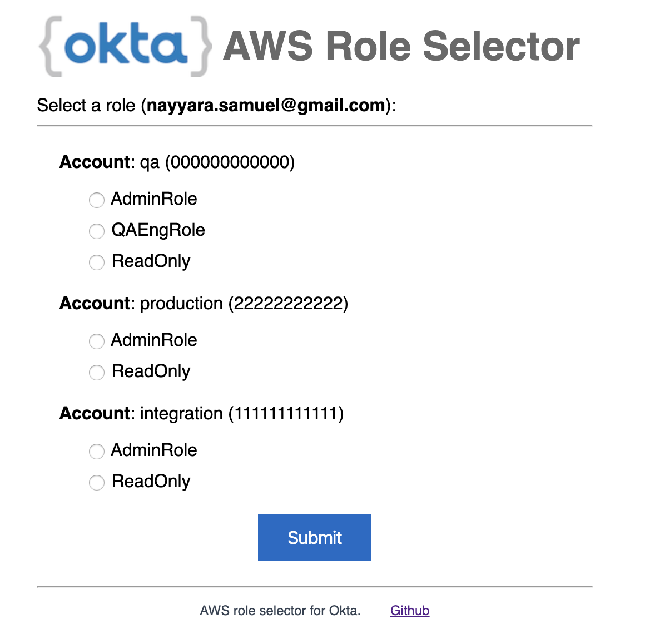
Task: Choose ReadOnly radio under qa account
Action: click(x=97, y=262)
